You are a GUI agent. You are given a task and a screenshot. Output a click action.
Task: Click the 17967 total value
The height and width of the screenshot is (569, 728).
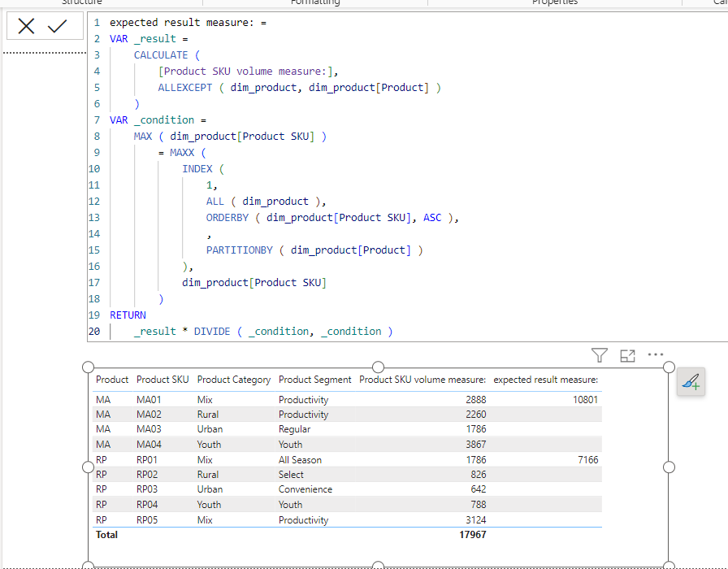tap(473, 535)
